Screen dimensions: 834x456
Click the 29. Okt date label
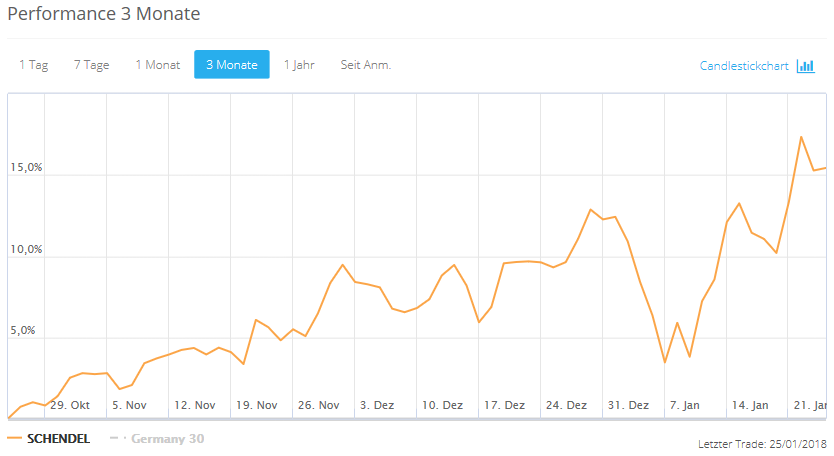(70, 405)
